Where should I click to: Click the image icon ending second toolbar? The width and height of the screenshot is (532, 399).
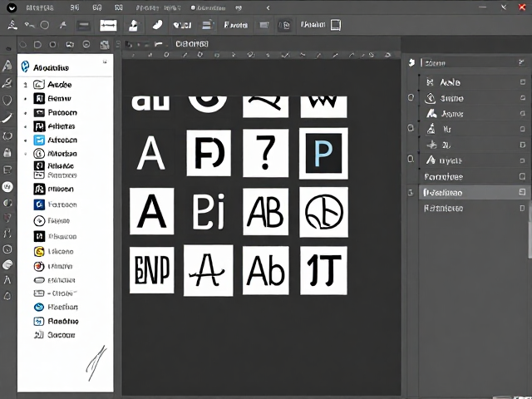point(105,44)
